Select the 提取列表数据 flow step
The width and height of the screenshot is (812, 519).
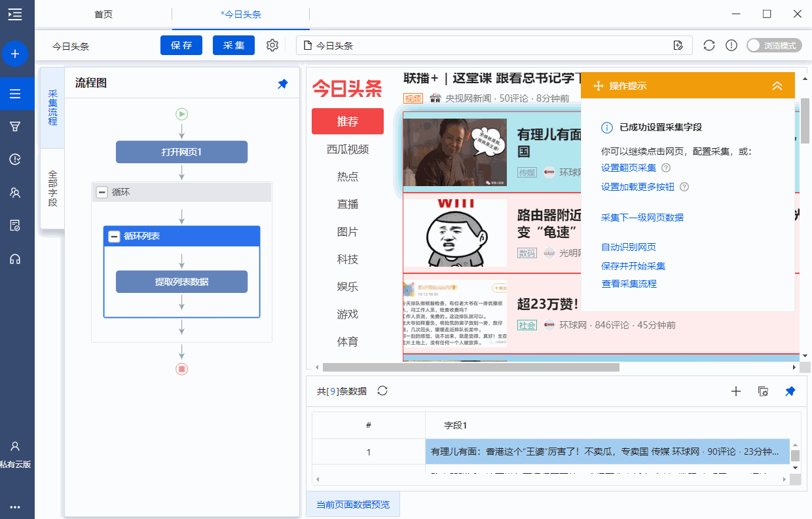click(182, 282)
